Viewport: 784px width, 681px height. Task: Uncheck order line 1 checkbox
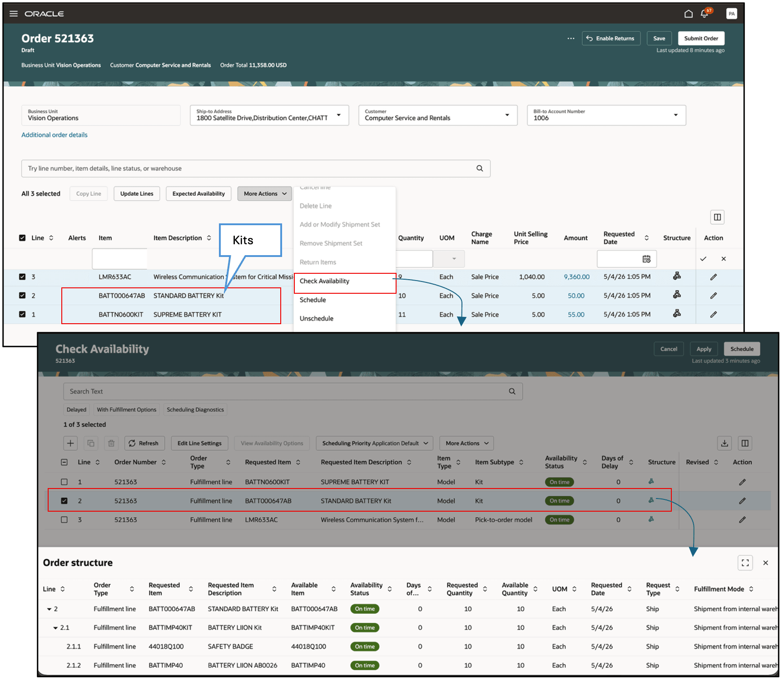click(x=22, y=314)
